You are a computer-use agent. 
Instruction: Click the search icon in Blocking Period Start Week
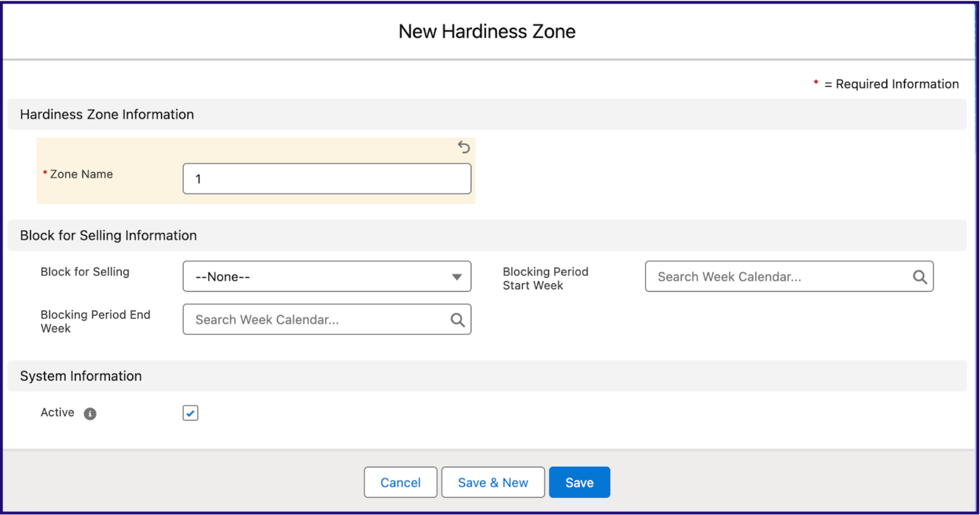[920, 277]
